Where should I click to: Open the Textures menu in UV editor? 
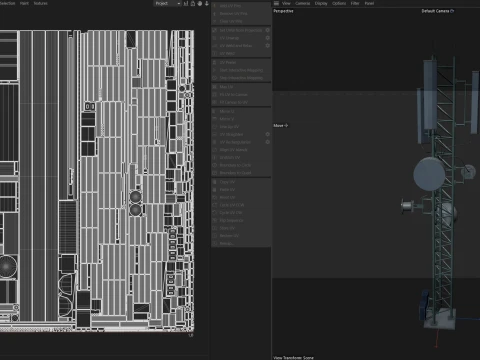[x=40, y=3]
